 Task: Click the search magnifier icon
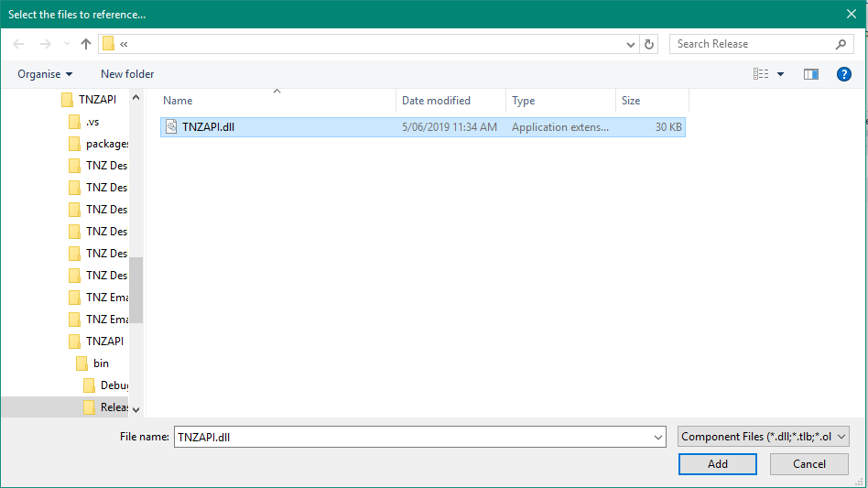coord(841,44)
